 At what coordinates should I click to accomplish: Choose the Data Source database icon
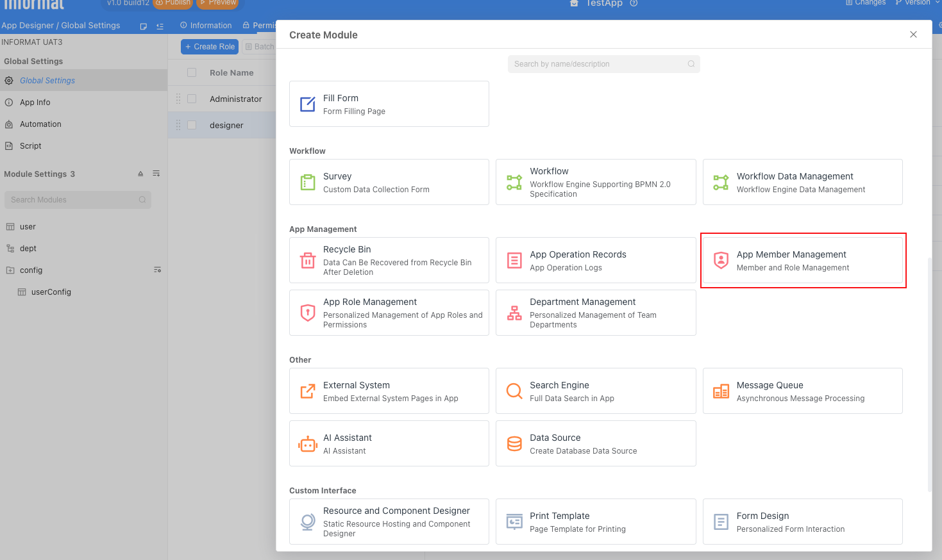514,444
